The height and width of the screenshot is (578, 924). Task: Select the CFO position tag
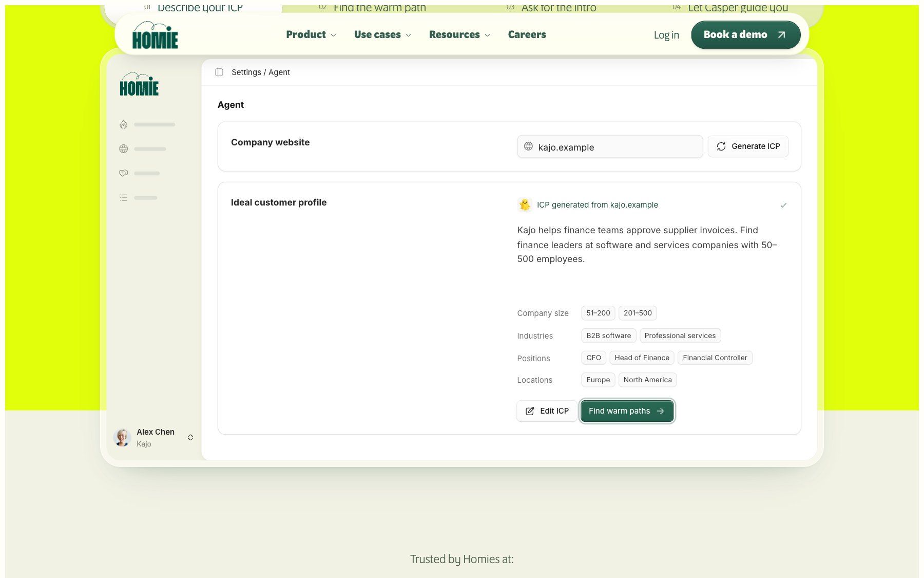593,358
